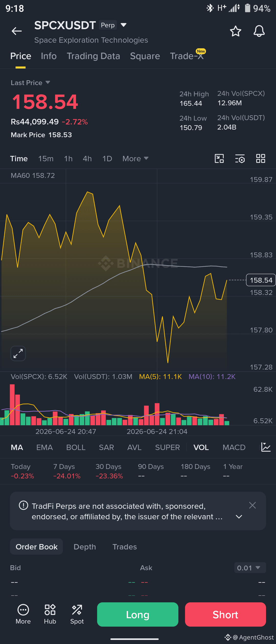
Task: Open the Trading Data tab
Action: tap(93, 56)
